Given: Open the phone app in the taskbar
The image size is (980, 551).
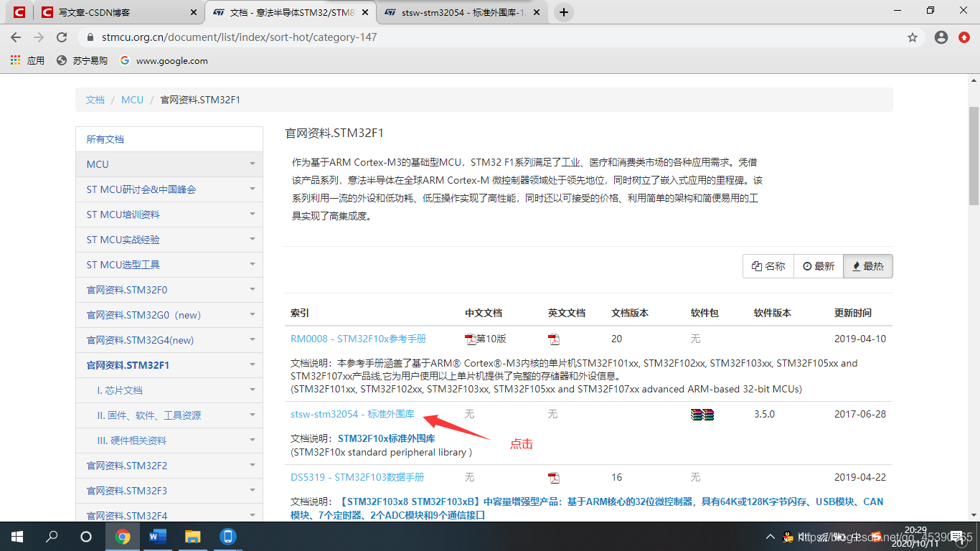Looking at the screenshot, I should point(228,536).
